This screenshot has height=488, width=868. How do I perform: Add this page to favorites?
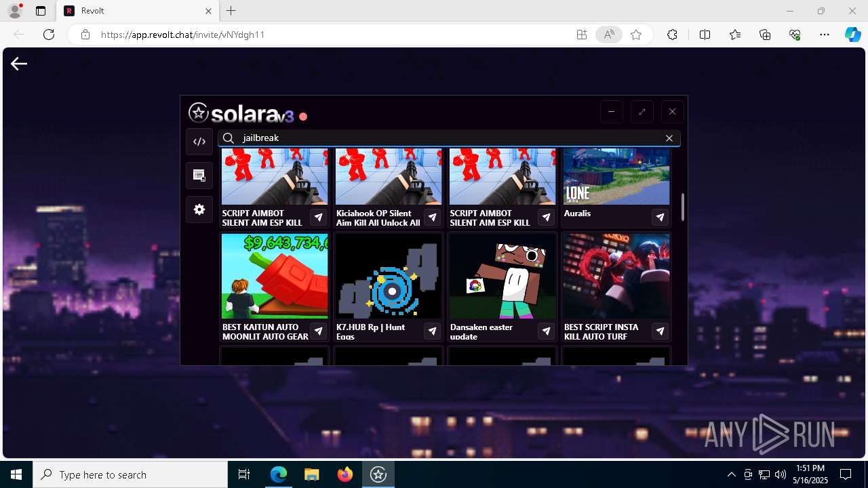click(636, 35)
